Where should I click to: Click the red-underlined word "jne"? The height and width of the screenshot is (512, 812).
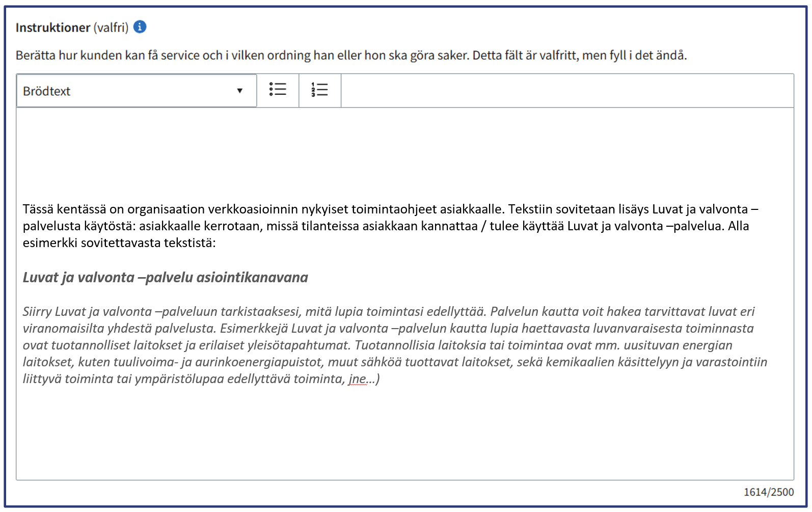tap(357, 379)
